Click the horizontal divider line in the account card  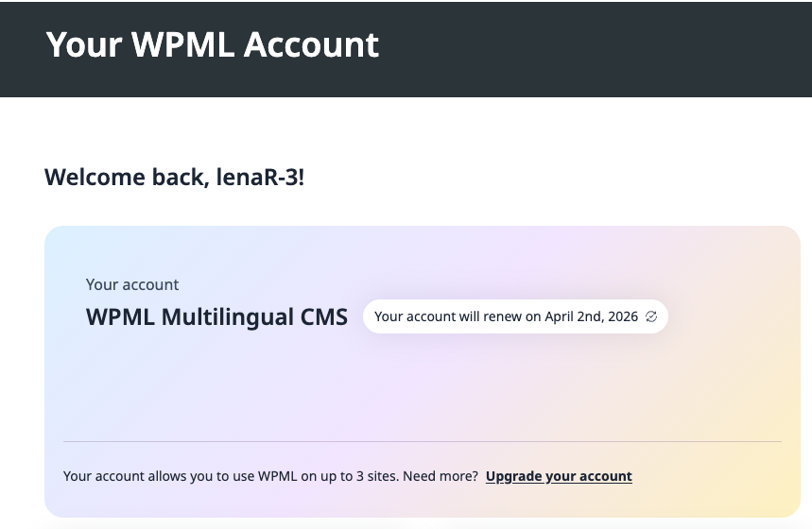click(422, 441)
